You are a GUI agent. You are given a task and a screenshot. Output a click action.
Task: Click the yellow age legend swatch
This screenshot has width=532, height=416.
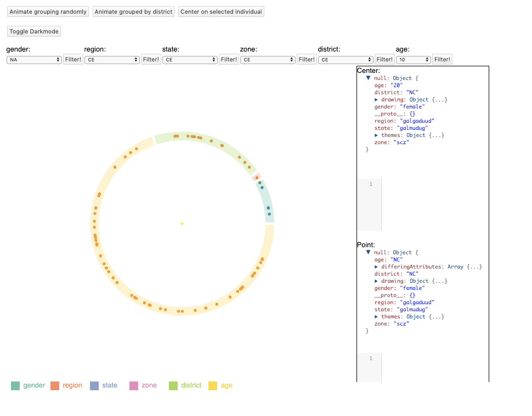(213, 386)
